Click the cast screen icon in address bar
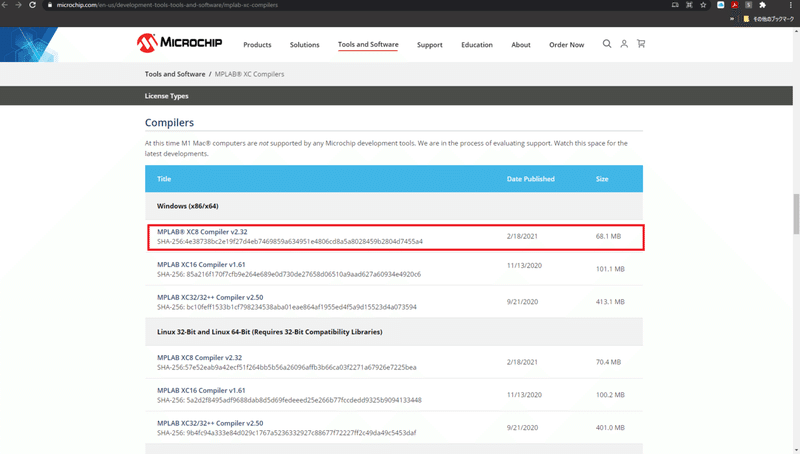800x454 pixels. click(x=675, y=5)
